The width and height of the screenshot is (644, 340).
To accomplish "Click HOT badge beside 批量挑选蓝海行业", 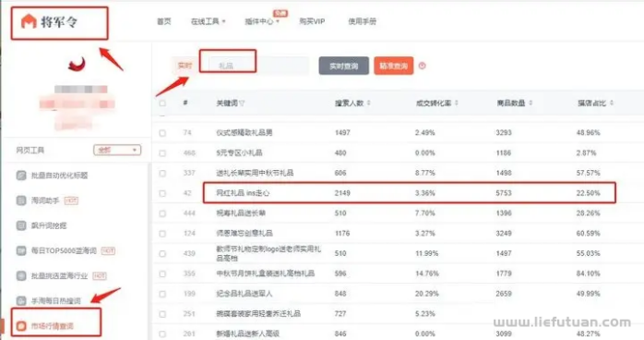I will [100, 276].
